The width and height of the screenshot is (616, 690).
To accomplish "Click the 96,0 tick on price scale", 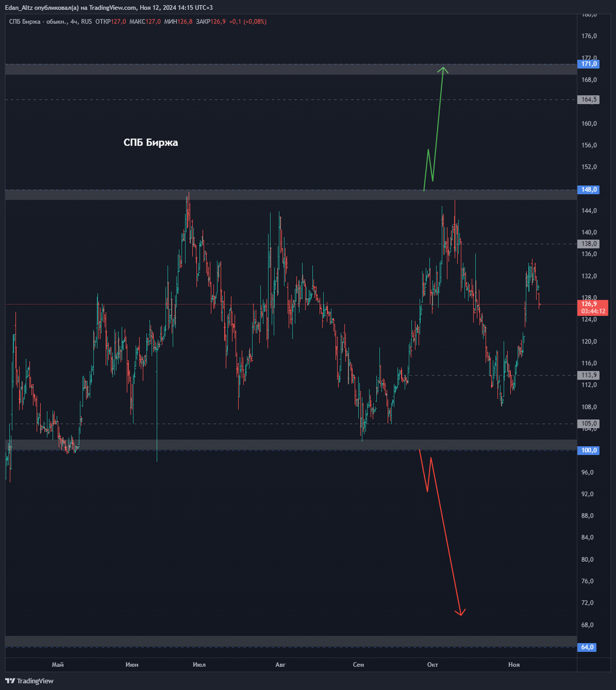I will (588, 473).
